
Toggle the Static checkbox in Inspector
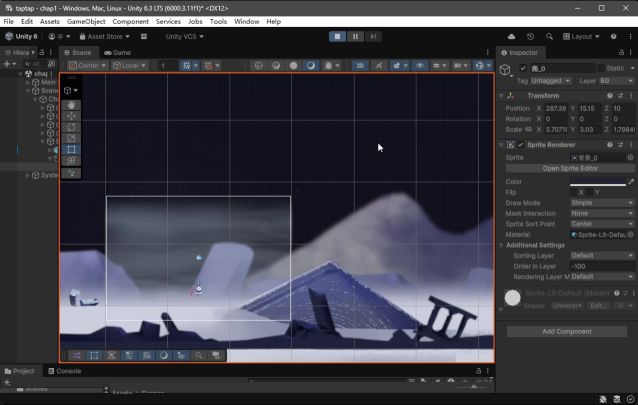(x=601, y=68)
